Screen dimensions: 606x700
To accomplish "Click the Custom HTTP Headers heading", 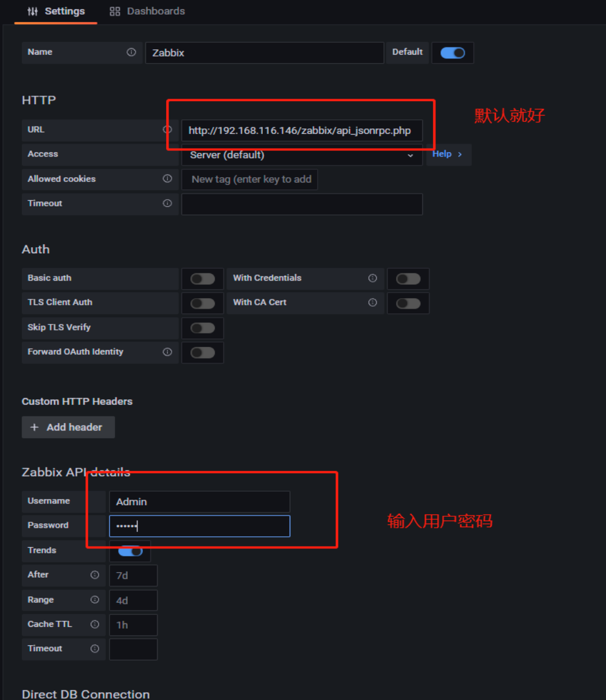I will click(77, 401).
